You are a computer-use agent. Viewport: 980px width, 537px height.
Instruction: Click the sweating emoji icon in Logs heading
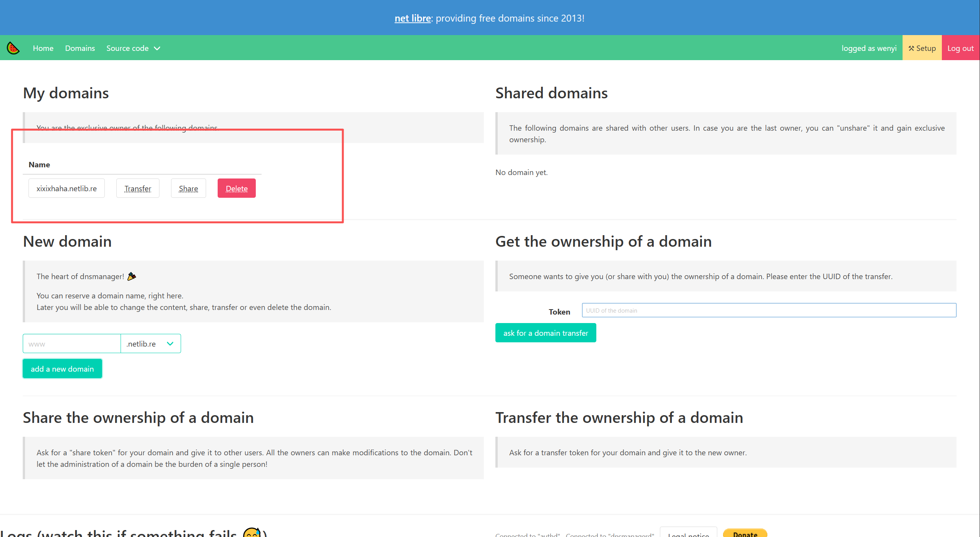(252, 533)
